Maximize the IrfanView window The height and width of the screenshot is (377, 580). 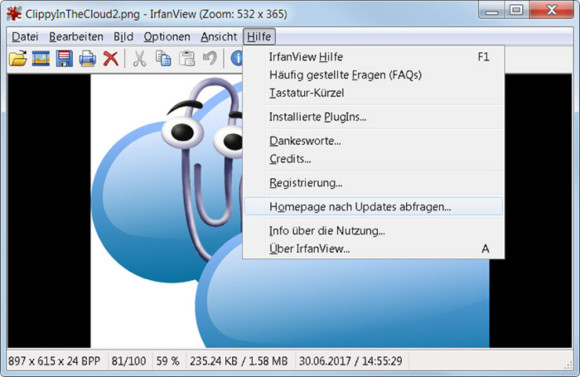517,10
